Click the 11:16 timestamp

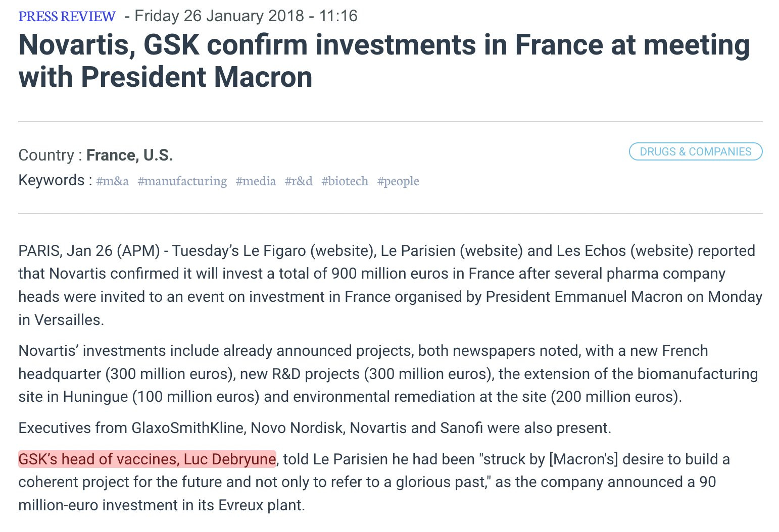(338, 16)
